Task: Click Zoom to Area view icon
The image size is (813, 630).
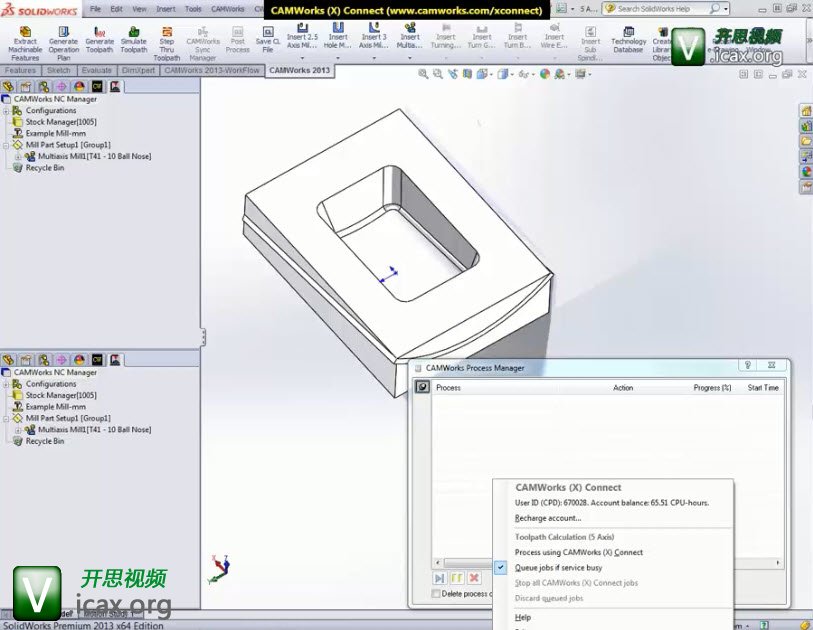Action: coord(438,74)
